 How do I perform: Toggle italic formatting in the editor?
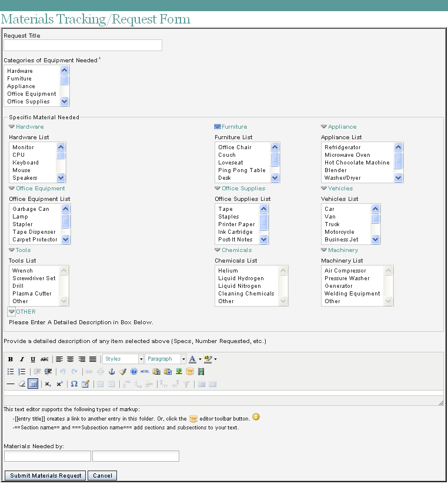point(22,359)
